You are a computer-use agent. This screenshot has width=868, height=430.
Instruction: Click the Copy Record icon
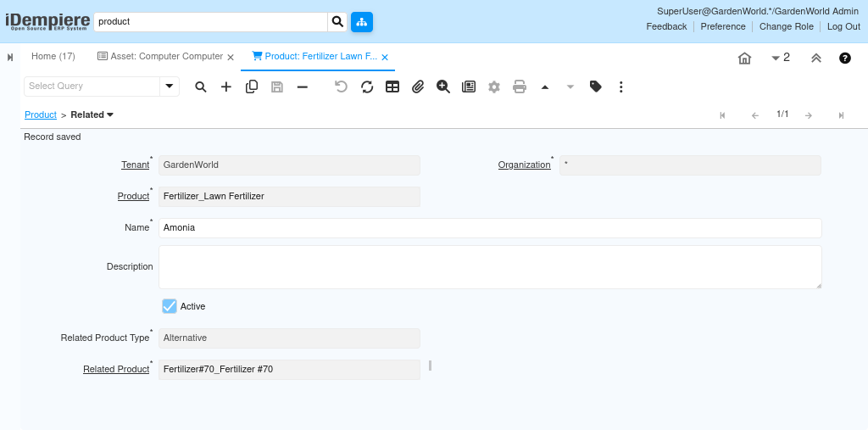(x=252, y=87)
